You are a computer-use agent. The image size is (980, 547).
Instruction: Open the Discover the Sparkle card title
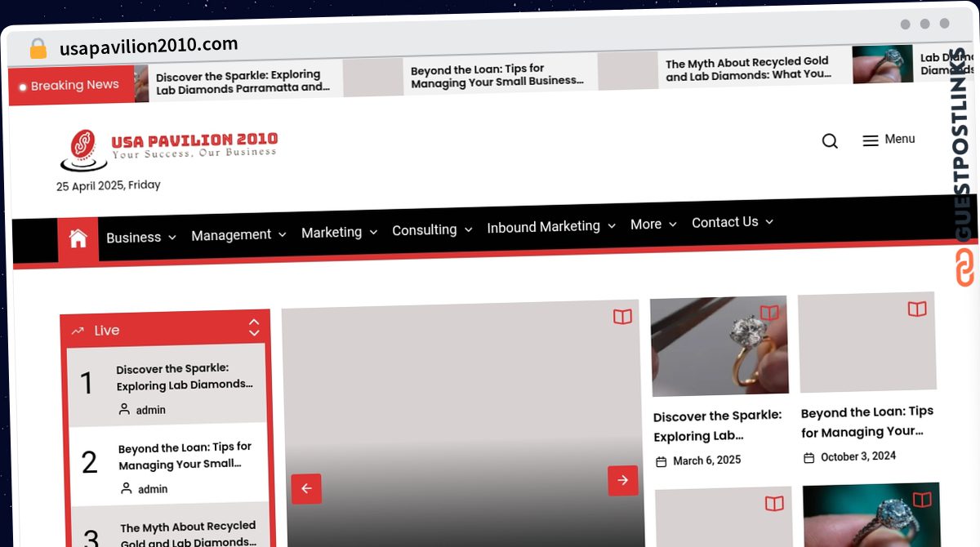[718, 426]
